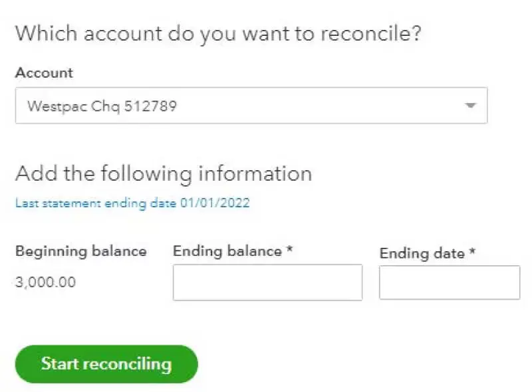The image size is (532, 392).
Task: Click the 'Add the following information' heading
Action: pyautogui.click(x=163, y=174)
